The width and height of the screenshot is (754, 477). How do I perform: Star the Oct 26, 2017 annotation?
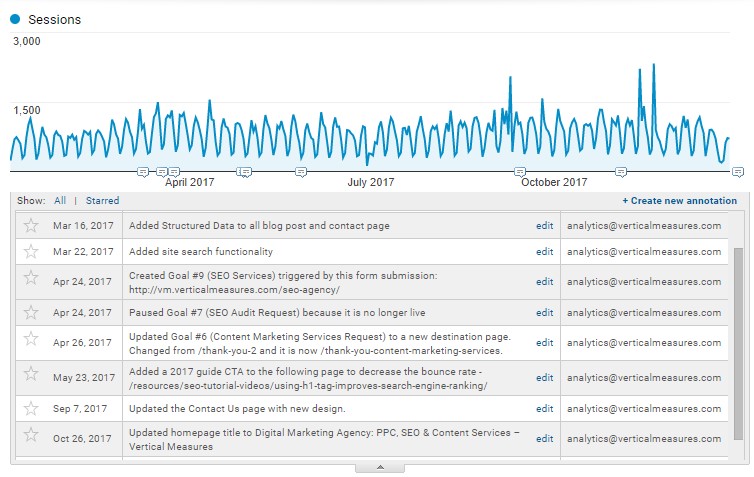click(x=31, y=435)
